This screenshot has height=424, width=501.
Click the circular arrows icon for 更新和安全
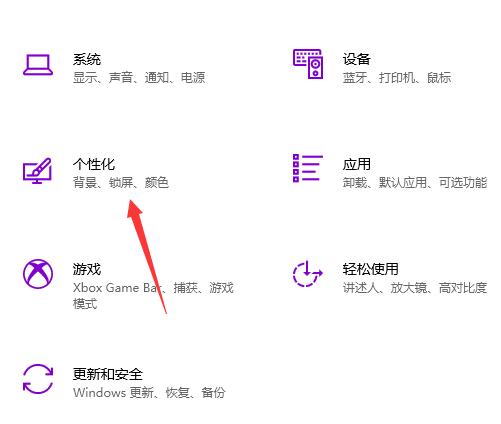click(38, 379)
